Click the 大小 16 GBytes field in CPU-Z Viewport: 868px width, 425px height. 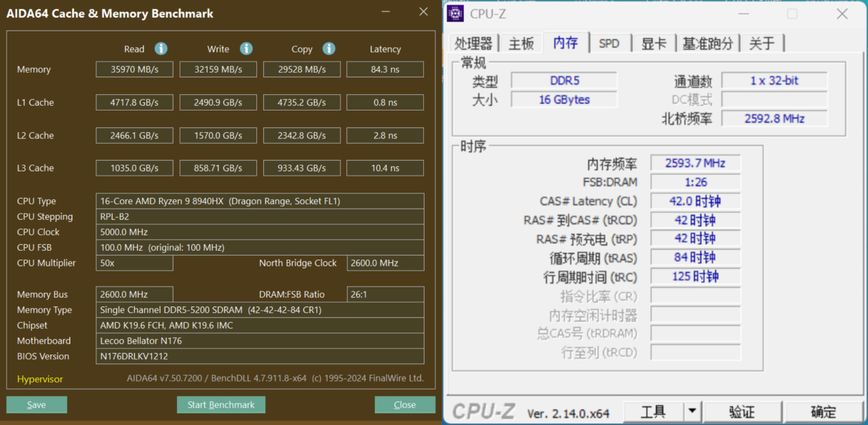[564, 100]
